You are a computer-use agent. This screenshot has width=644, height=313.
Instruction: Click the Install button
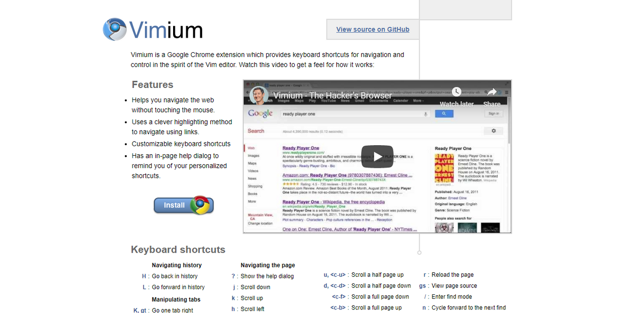click(x=184, y=205)
